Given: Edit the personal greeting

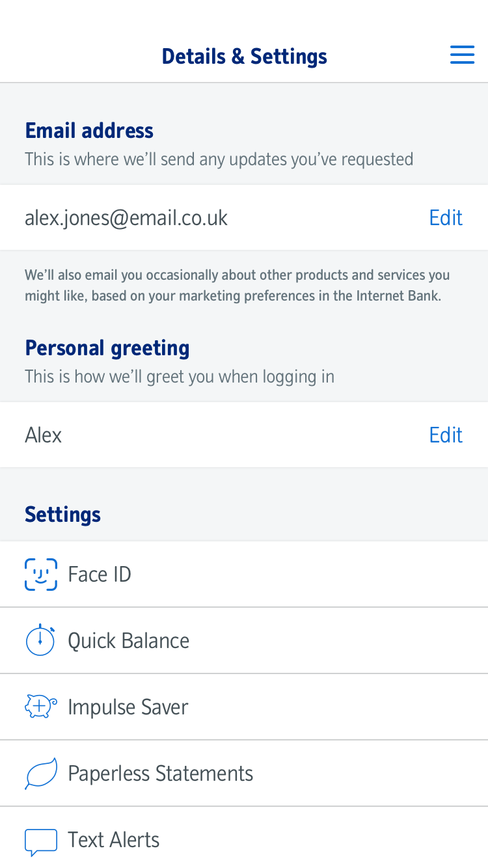Looking at the screenshot, I should [x=446, y=435].
